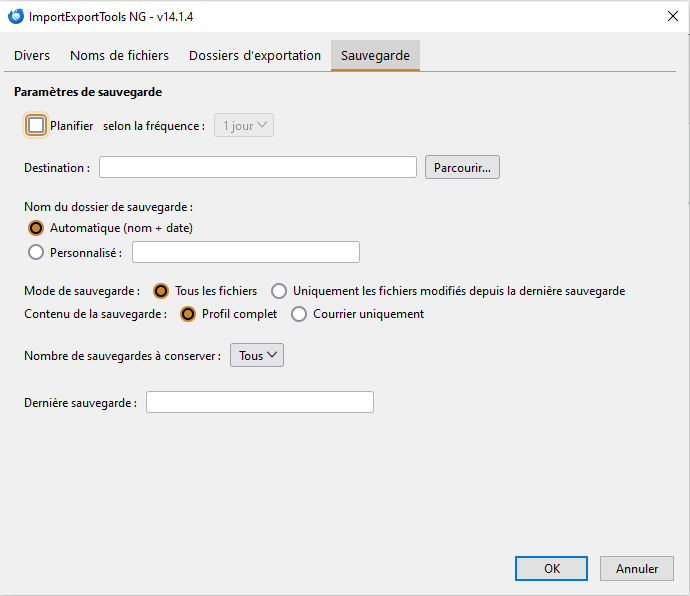Click the Thunderbird icon in title bar
Viewport: 690px width, 596px height.
[15, 16]
